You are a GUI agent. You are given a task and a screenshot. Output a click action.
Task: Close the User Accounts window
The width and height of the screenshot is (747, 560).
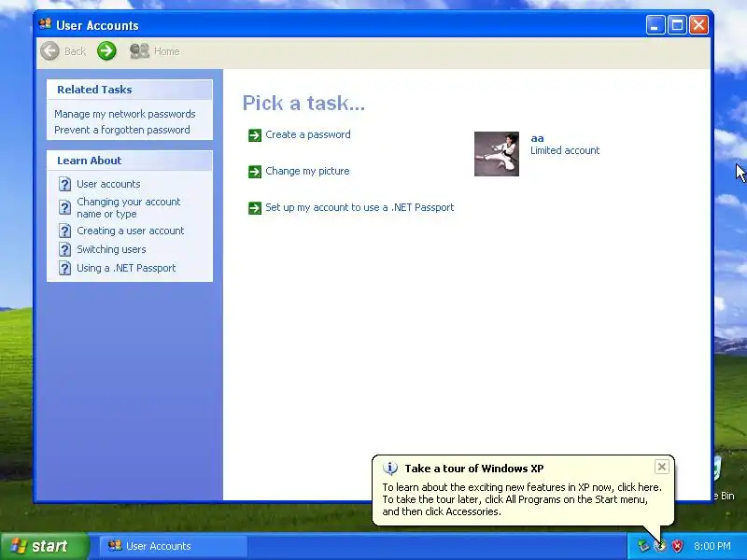698,25
